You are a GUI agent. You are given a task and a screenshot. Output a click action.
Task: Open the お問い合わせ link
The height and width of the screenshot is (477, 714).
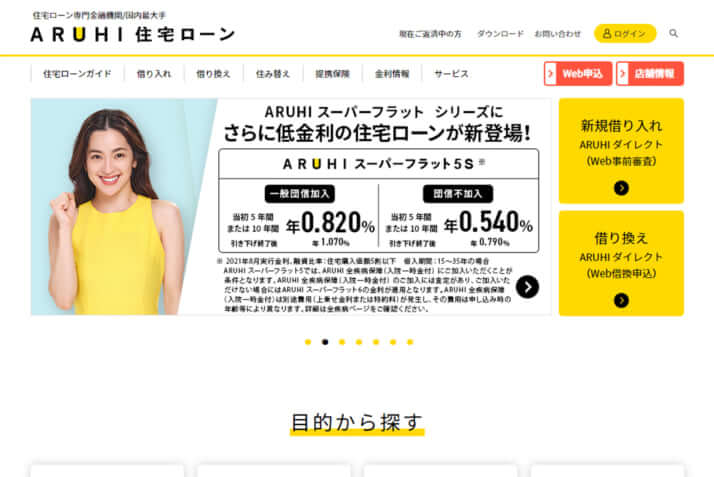(x=558, y=34)
